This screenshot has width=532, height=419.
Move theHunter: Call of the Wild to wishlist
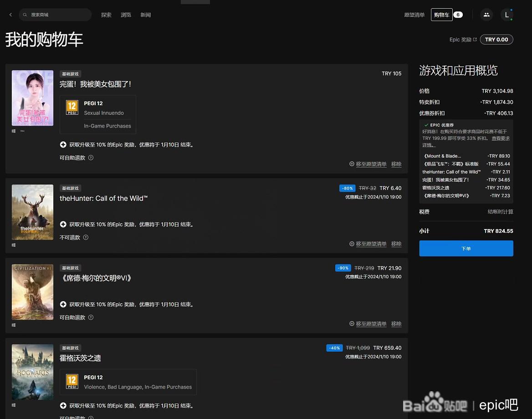coord(371,244)
